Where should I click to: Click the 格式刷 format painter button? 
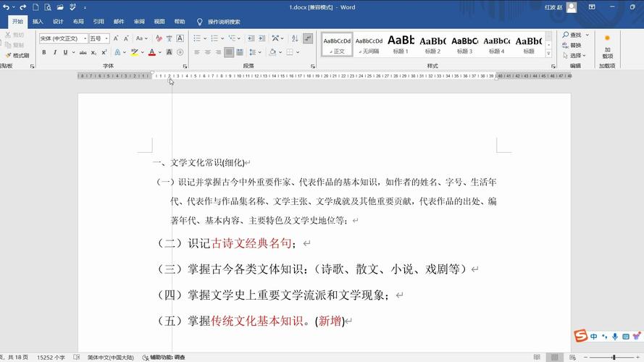(x=17, y=56)
